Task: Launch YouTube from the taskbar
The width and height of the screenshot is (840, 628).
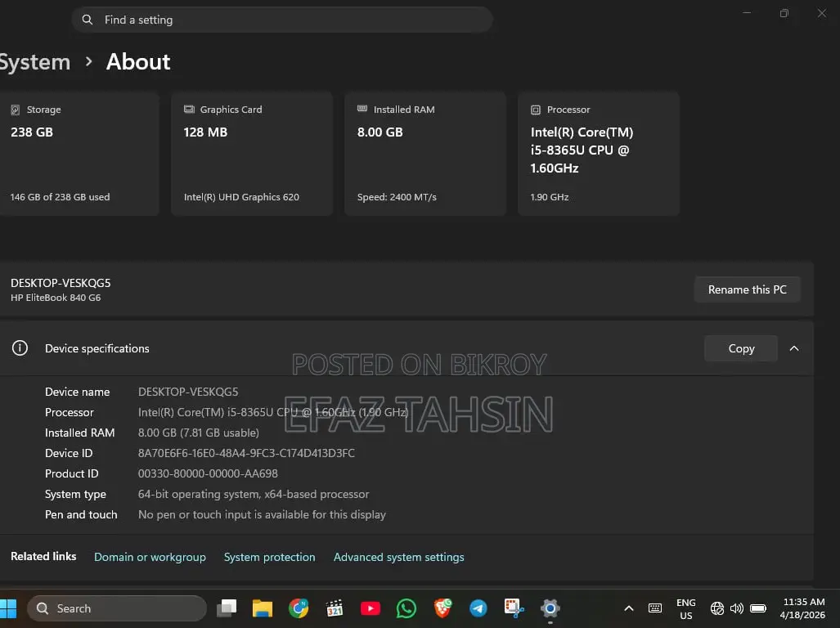Action: (x=371, y=608)
